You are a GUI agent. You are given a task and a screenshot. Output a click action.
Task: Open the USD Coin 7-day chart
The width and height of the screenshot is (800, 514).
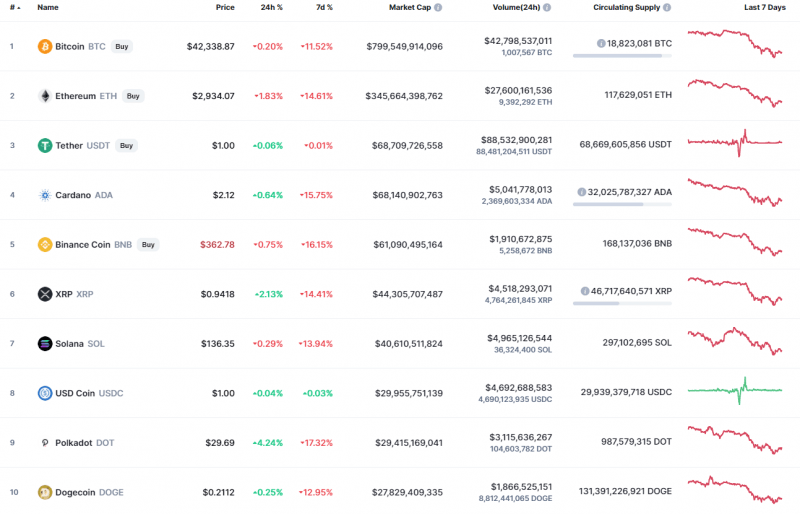[x=735, y=389]
